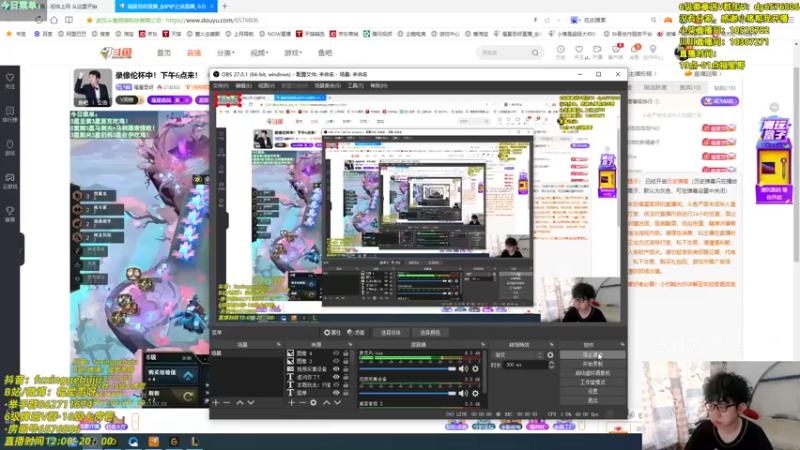Image resolution: width=800 pixels, height=450 pixels.
Task: Remove selected source with minus icon
Action: point(302,403)
